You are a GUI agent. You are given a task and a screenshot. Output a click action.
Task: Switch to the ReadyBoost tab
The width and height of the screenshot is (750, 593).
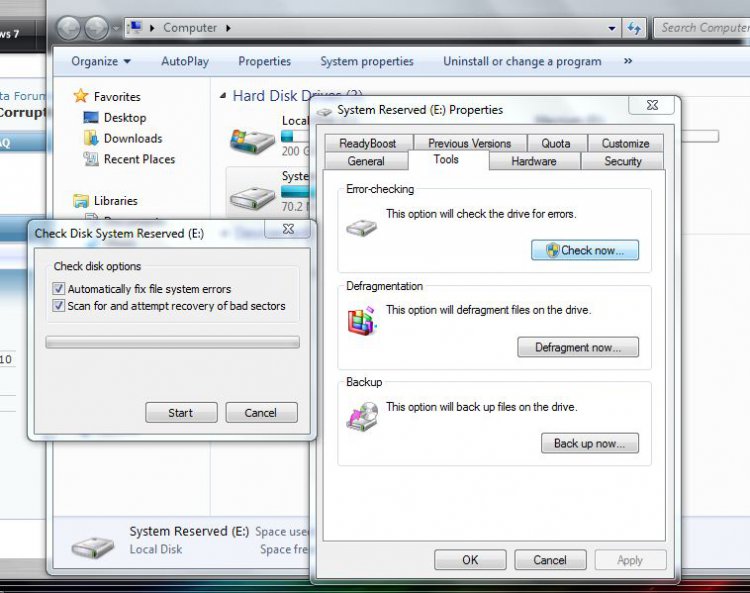pos(368,143)
